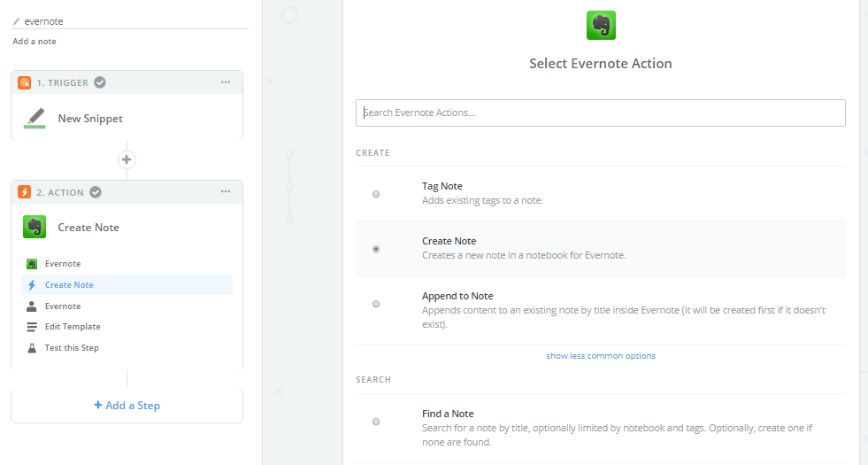
Task: Focus the Search Evernote Actions field
Action: [x=601, y=112]
